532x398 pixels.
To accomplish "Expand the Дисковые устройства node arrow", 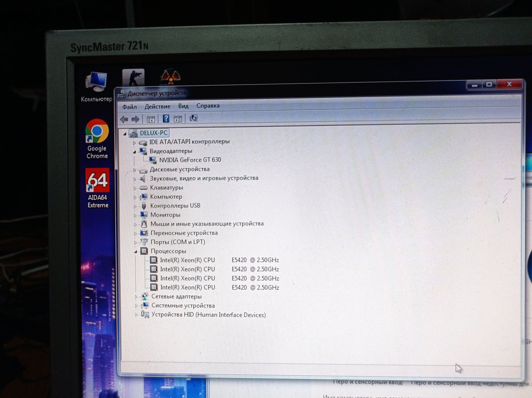I will click(x=135, y=170).
